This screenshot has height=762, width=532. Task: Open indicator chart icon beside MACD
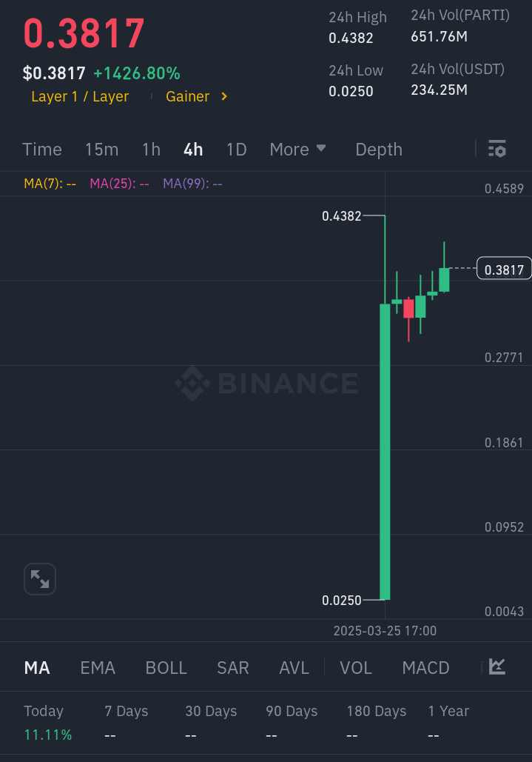click(x=497, y=666)
